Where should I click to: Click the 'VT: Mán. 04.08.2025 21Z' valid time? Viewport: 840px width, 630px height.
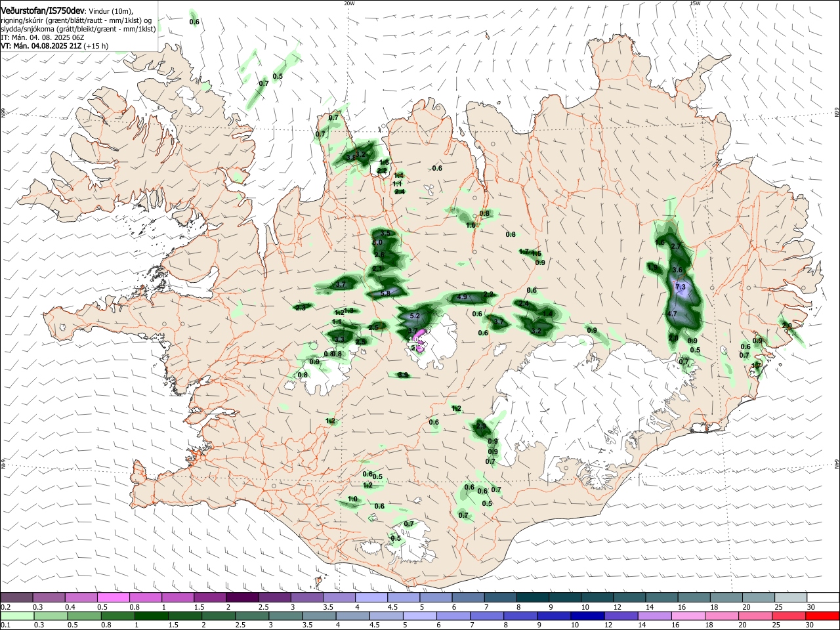tap(41, 46)
